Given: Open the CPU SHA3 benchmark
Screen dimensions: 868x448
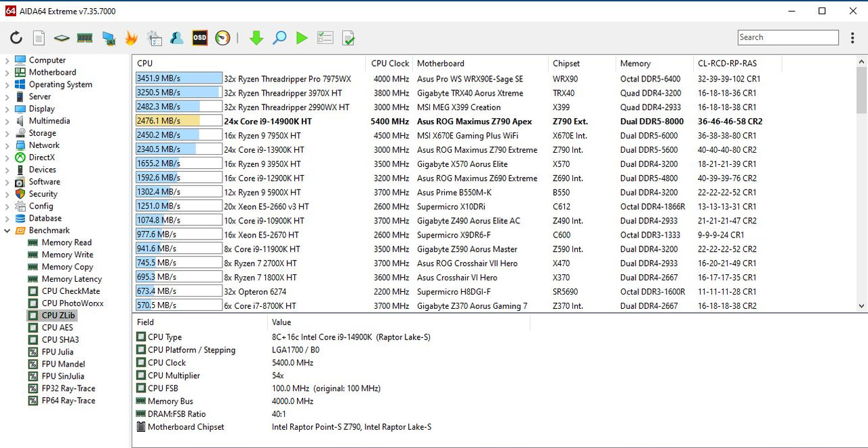Looking at the screenshot, I should click(60, 340).
